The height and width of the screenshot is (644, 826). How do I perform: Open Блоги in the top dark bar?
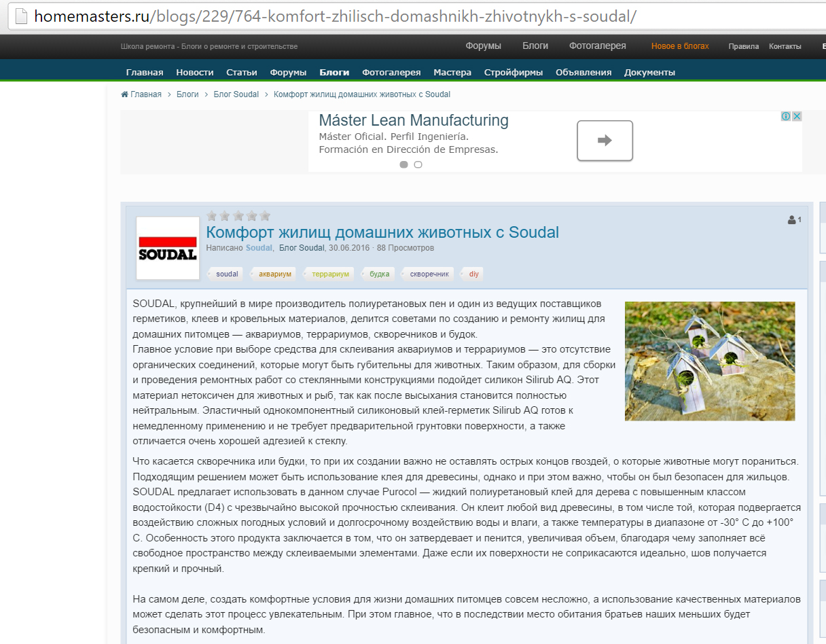(x=535, y=46)
